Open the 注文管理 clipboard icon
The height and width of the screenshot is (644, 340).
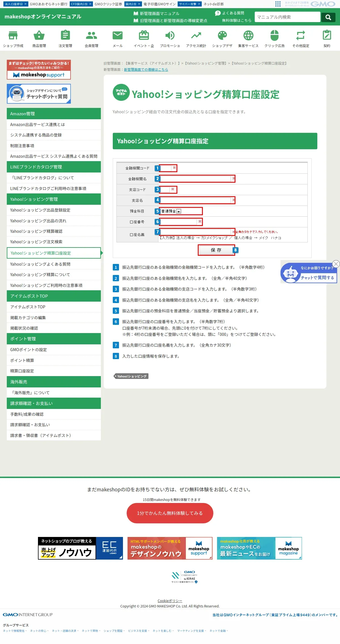(x=65, y=35)
